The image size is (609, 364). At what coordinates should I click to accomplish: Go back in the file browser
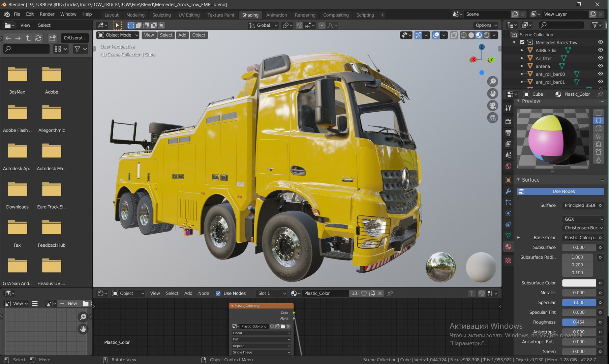point(8,38)
